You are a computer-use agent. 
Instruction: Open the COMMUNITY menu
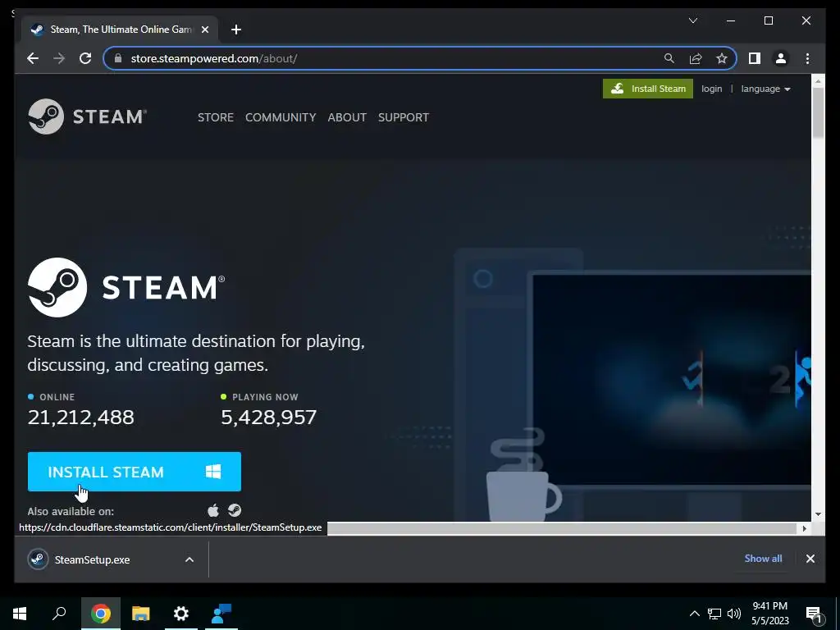click(x=281, y=117)
